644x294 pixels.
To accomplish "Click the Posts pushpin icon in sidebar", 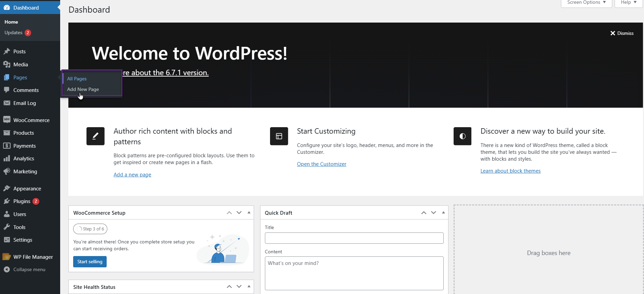I will point(7,51).
